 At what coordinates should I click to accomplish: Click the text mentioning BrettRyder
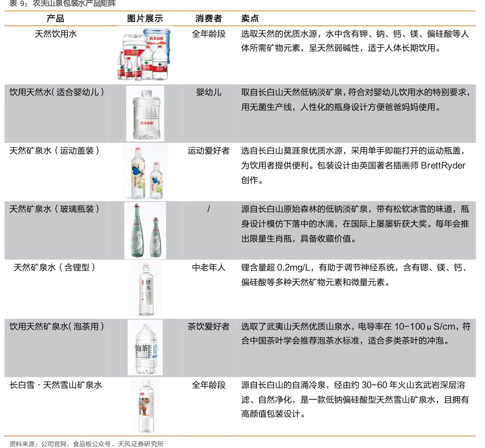coord(353,165)
